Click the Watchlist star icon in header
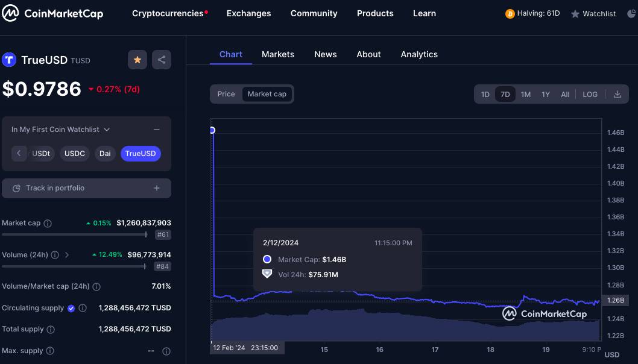Image resolution: width=638 pixels, height=364 pixels. tap(575, 14)
